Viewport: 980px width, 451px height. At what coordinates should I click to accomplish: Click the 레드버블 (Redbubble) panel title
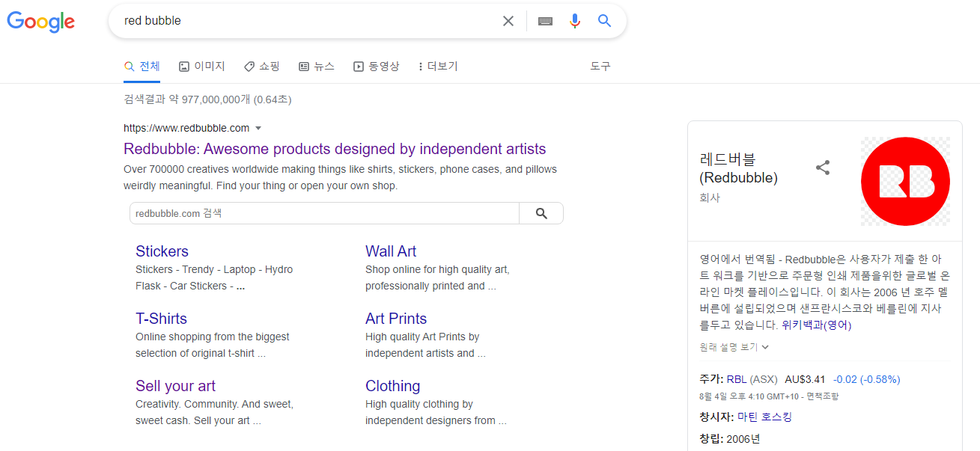(738, 168)
